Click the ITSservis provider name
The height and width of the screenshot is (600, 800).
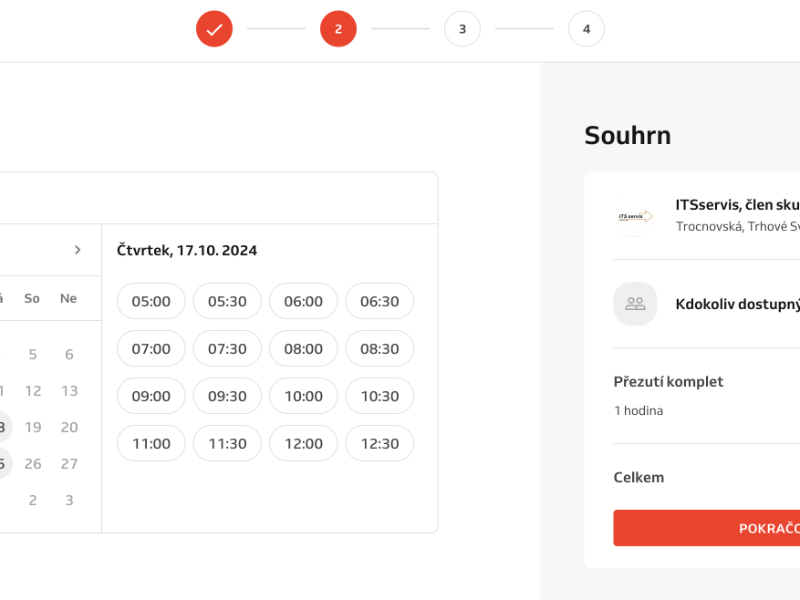click(737, 205)
